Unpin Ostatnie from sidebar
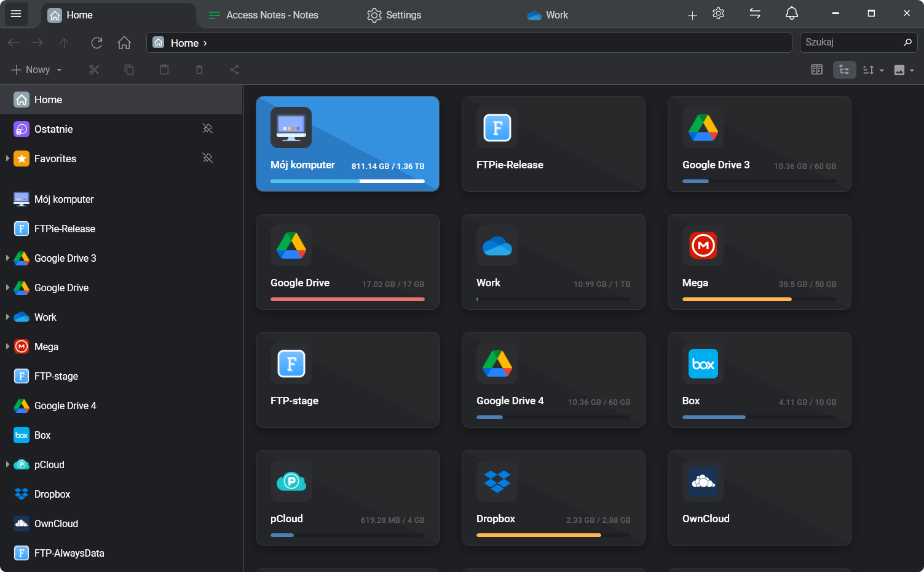The height and width of the screenshot is (572, 924). pos(208,128)
